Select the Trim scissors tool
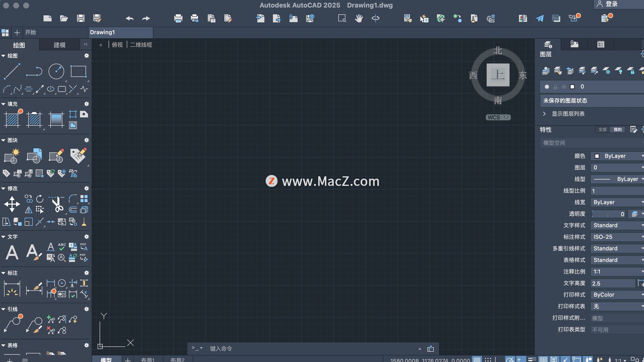The width and height of the screenshot is (644, 362). pos(58,204)
